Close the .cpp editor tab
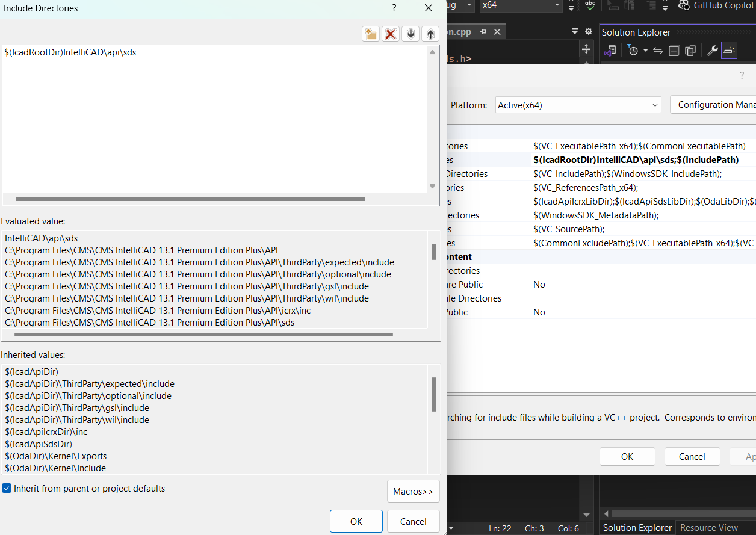 tap(497, 32)
